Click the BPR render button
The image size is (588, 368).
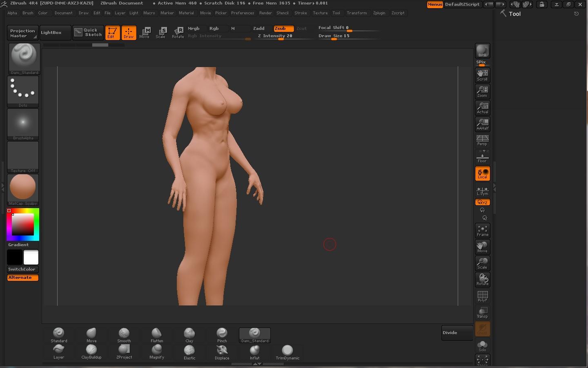tap(482, 51)
